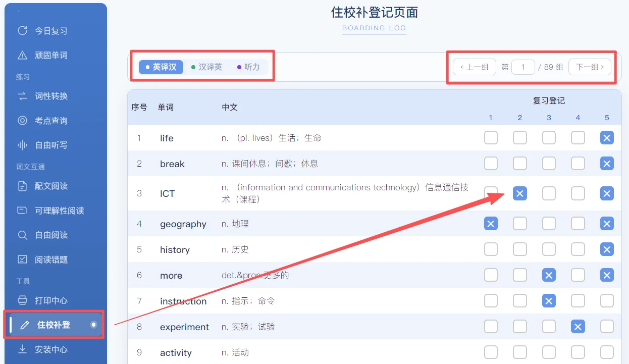Switch to 汉译英 mode tab
The image size is (629, 364).
pos(206,67)
